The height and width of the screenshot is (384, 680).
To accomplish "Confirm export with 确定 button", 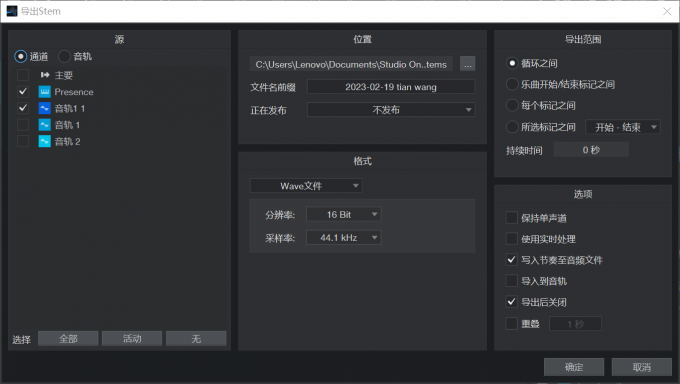I will (x=574, y=367).
